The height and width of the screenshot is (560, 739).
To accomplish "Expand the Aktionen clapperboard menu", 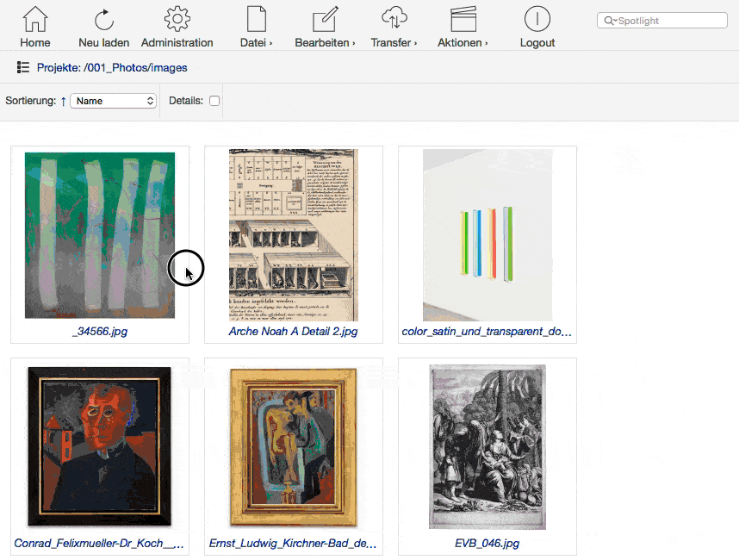I will click(463, 20).
